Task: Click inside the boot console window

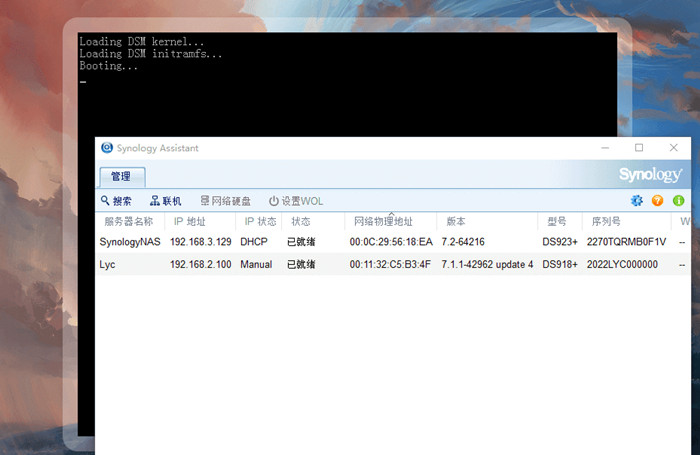Action: click(347, 85)
